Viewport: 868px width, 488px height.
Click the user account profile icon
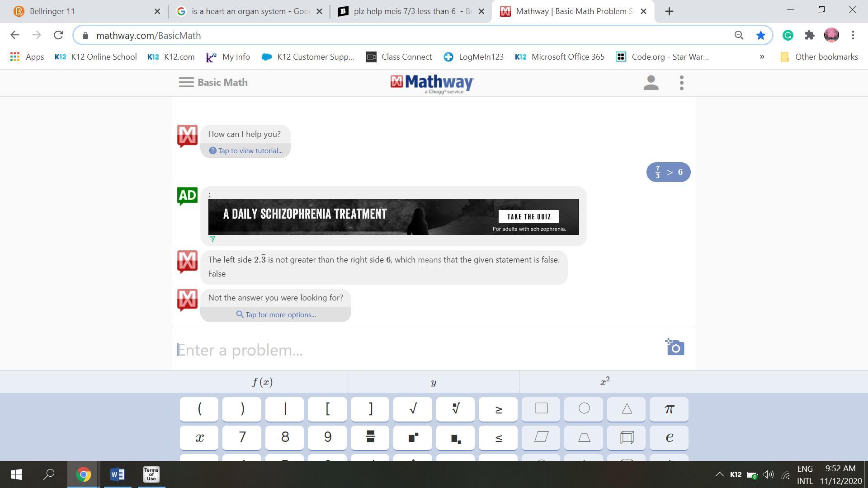coord(651,83)
